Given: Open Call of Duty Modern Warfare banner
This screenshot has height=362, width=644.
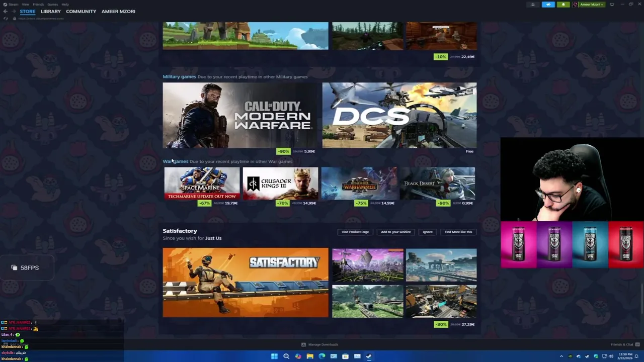Looking at the screenshot, I should (240, 115).
